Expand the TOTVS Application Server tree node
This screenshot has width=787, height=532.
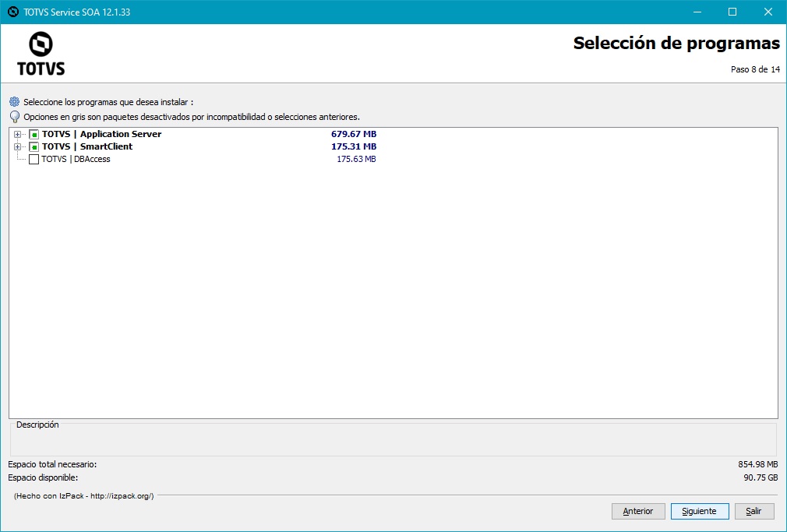click(18, 135)
